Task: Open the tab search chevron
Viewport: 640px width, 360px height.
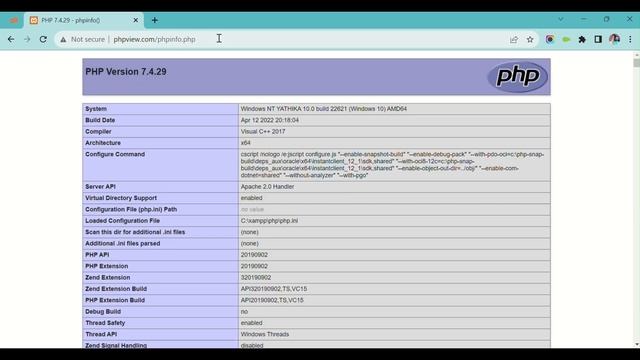Action: coord(561,19)
